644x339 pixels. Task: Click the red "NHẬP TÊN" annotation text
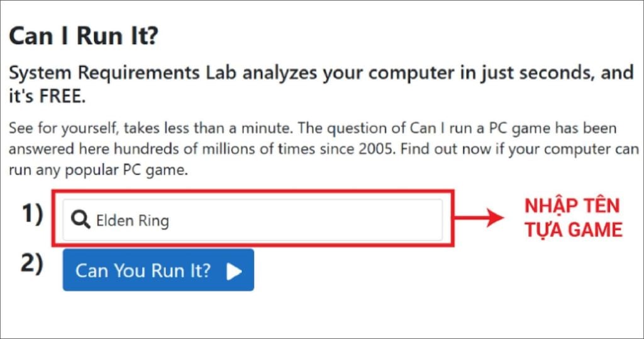click(x=572, y=206)
